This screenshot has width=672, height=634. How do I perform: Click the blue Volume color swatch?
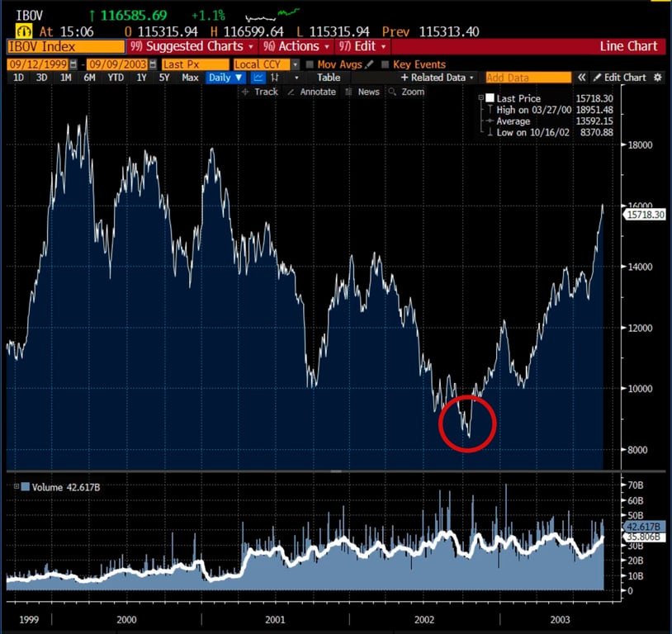(26, 487)
